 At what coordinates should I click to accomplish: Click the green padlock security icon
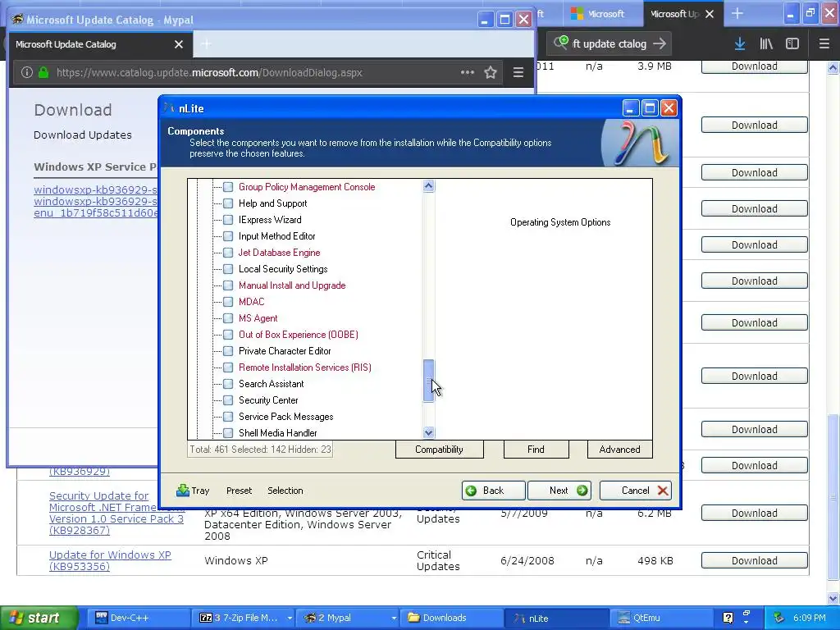coord(44,72)
